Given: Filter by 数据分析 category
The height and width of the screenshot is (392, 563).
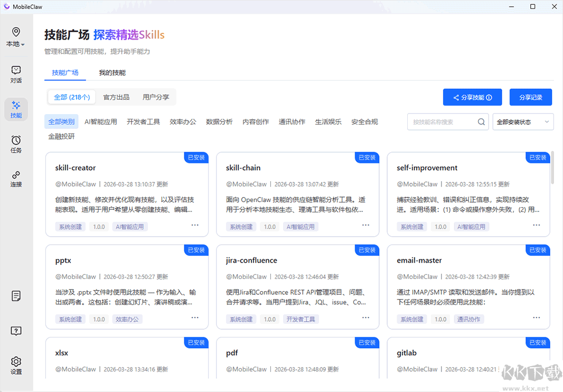Looking at the screenshot, I should 219,122.
